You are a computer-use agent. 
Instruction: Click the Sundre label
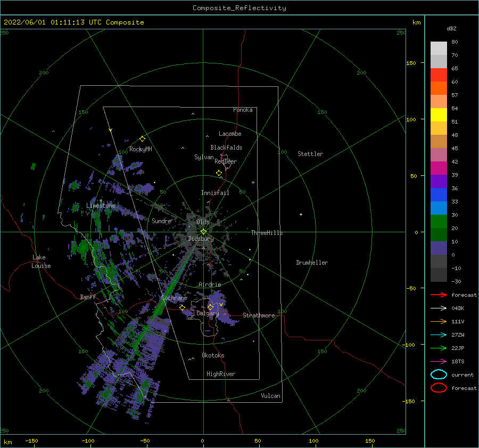[x=162, y=221]
